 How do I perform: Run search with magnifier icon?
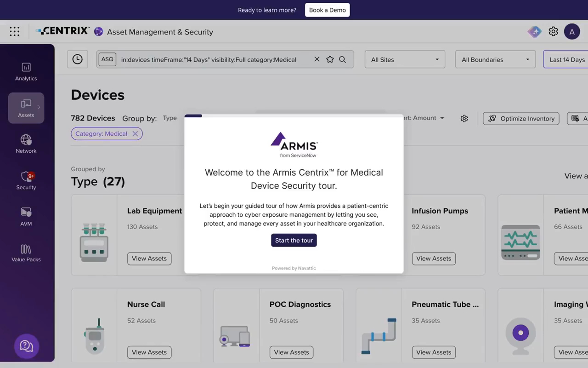(x=343, y=59)
